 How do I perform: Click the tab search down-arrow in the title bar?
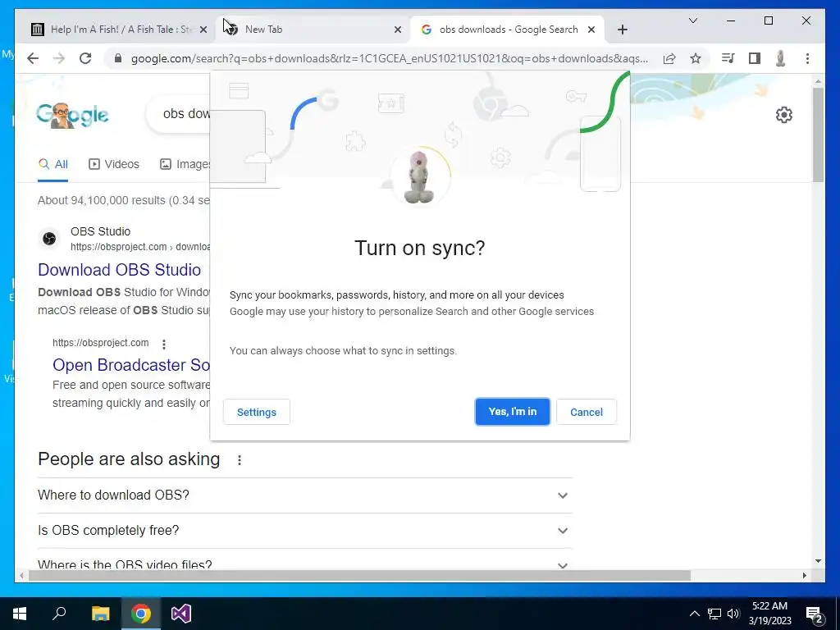[692, 21]
